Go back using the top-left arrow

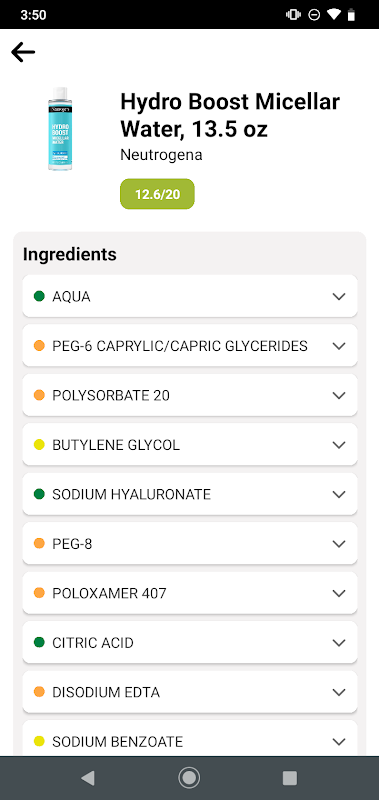23,52
